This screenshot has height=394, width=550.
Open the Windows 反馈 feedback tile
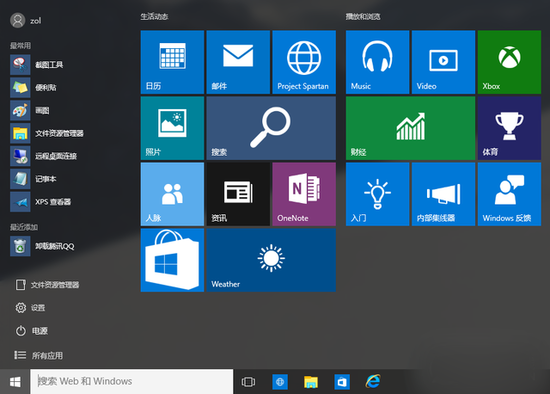click(x=509, y=194)
